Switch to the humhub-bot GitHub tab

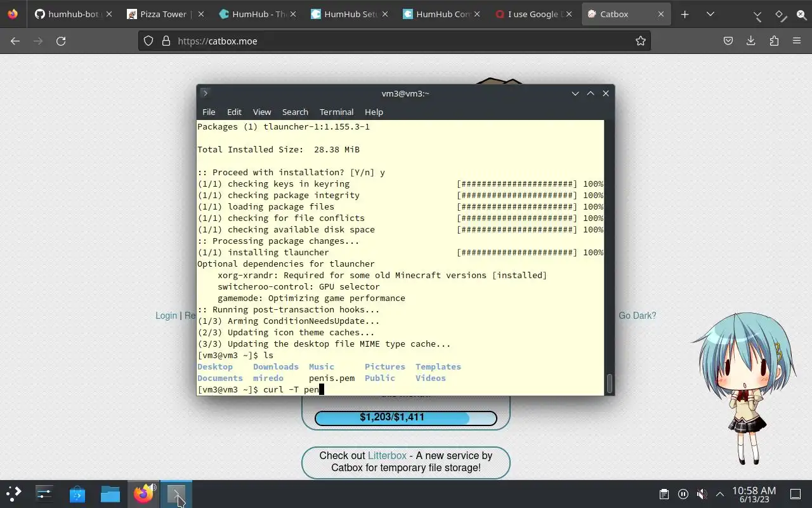tap(72, 14)
